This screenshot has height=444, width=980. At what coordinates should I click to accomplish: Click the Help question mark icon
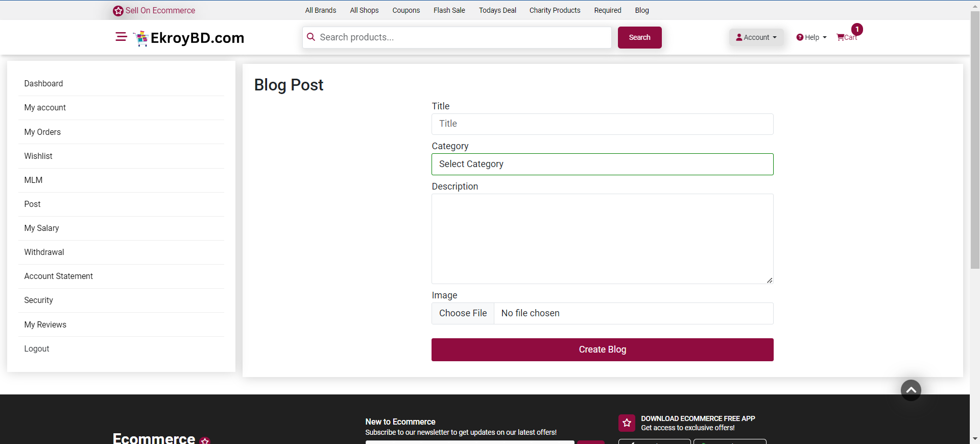[x=800, y=37]
